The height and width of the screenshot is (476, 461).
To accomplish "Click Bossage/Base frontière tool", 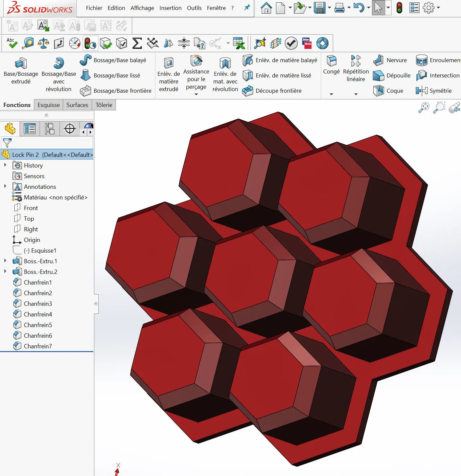I will point(116,91).
